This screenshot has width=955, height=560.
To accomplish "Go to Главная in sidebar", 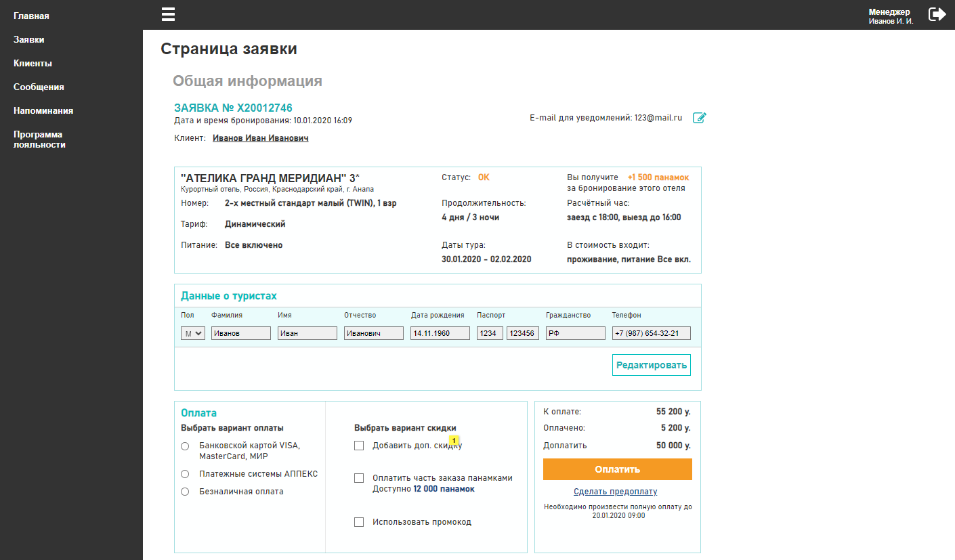I will [x=31, y=16].
